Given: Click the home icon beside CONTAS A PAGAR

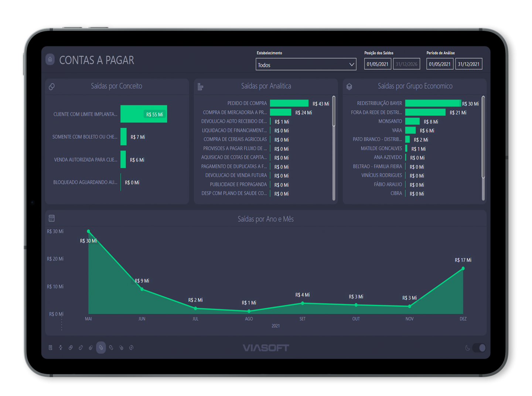Looking at the screenshot, I should 50,59.
